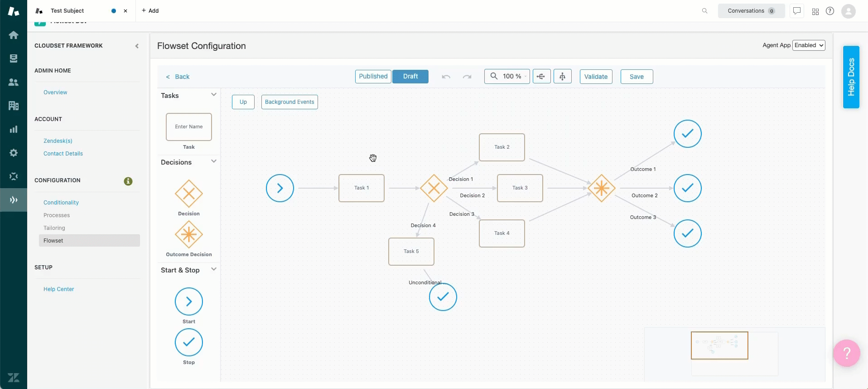Click horizontal layout icon in toolbar
Image resolution: width=868 pixels, height=389 pixels.
(541, 77)
